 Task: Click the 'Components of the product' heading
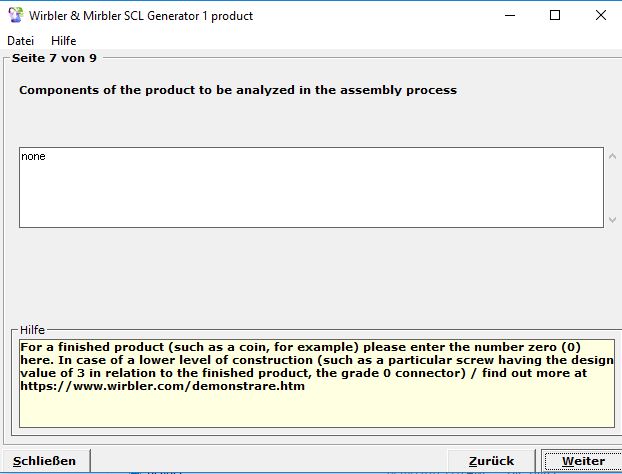238,90
